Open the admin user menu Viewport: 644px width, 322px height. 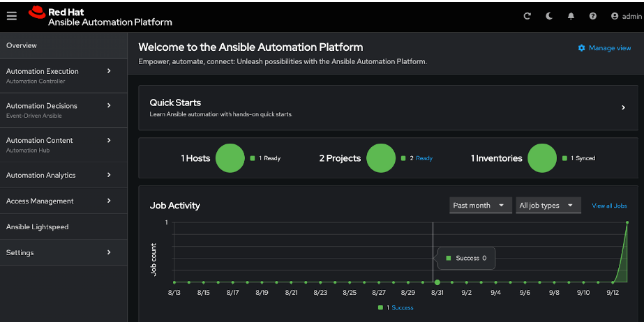(x=627, y=16)
